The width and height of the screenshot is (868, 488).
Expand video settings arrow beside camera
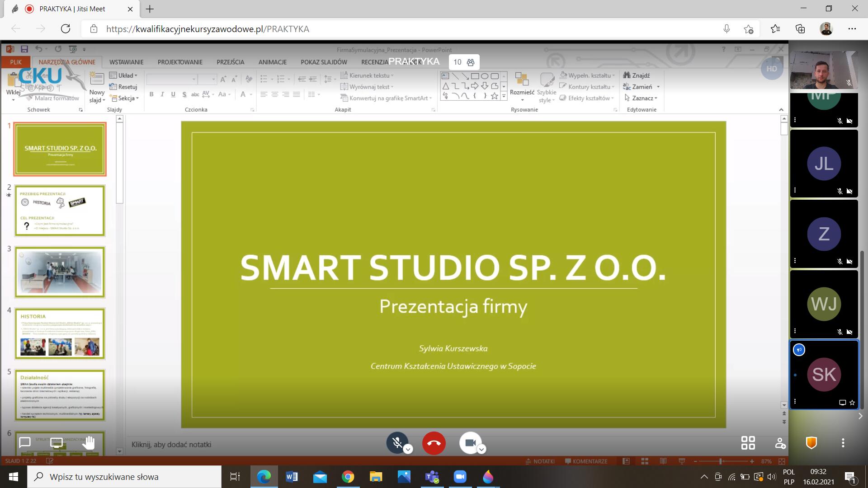point(481,450)
